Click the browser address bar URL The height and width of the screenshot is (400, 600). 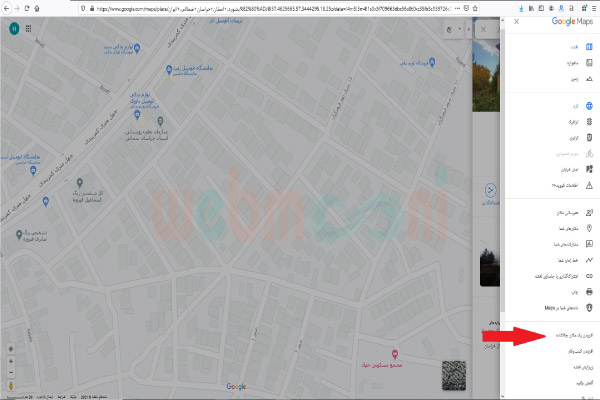(250, 7)
